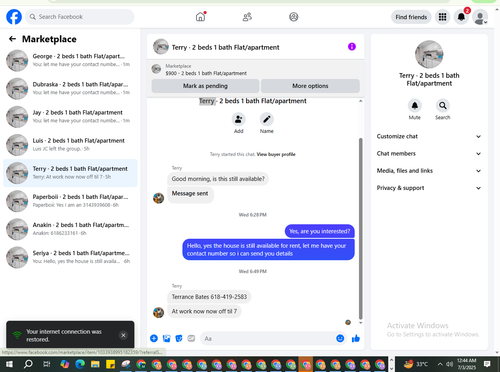Viewport: 500px width, 372px height.
Task: Open Sticky Notes from the taskbar
Action: pos(110,364)
